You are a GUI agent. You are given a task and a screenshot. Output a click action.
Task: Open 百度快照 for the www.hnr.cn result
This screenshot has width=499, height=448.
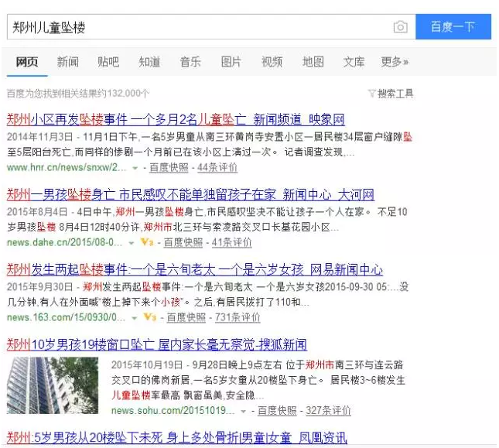click(169, 167)
